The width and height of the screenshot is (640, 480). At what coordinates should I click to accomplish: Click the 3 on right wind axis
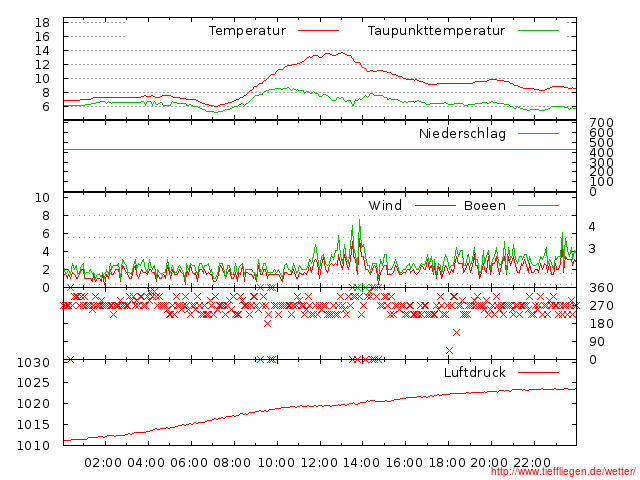pyautogui.click(x=592, y=249)
